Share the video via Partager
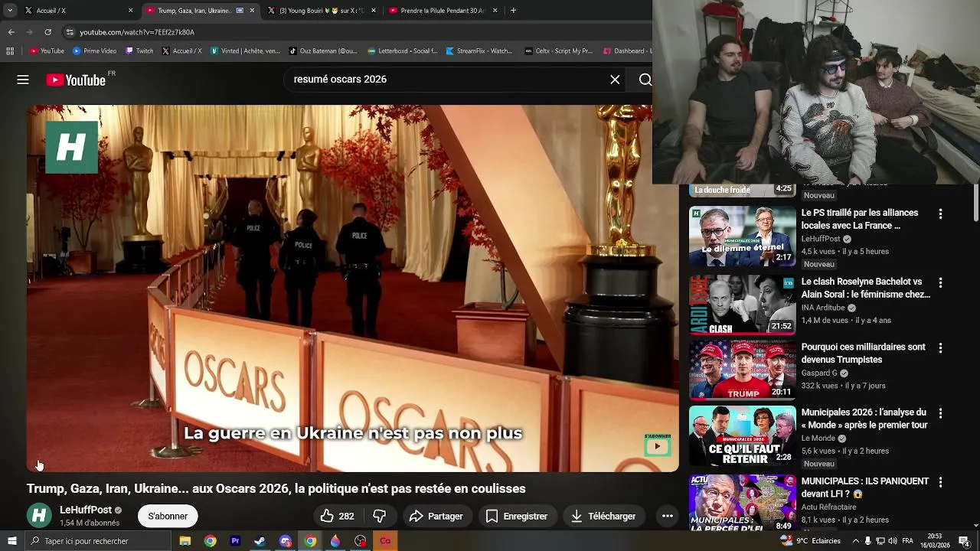The height and width of the screenshot is (551, 980). [436, 517]
